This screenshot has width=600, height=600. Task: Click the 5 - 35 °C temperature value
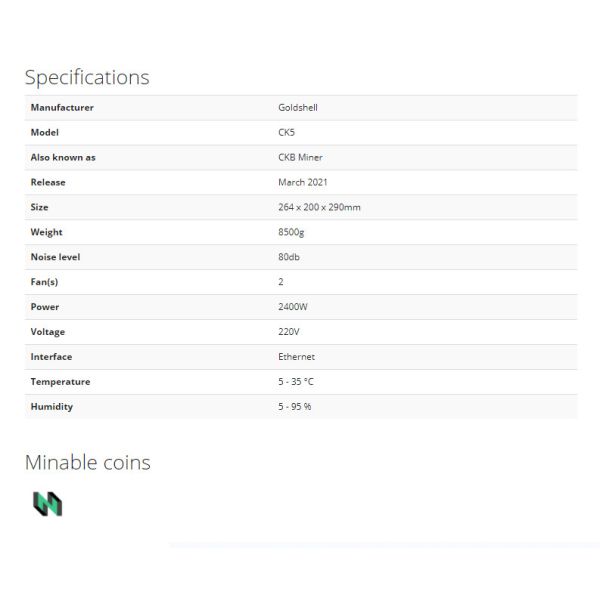pos(298,382)
